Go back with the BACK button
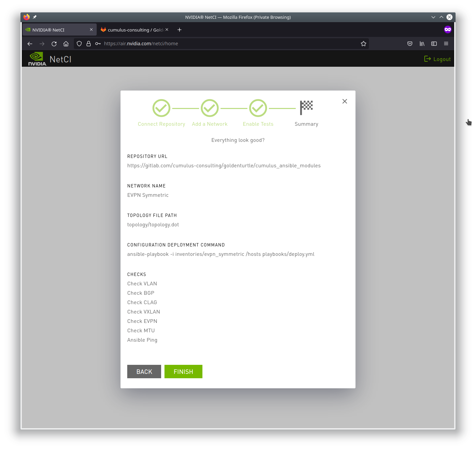The height and width of the screenshot is (450, 476). pyautogui.click(x=144, y=372)
